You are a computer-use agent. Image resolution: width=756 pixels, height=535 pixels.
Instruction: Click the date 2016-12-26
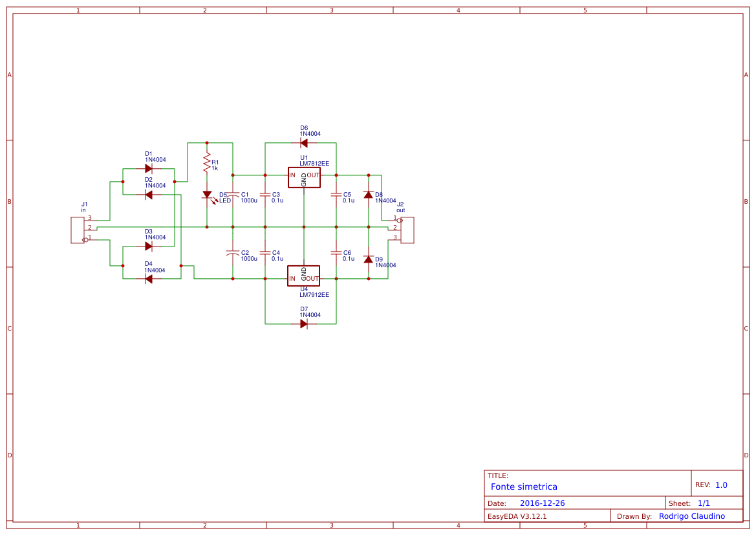[543, 503]
